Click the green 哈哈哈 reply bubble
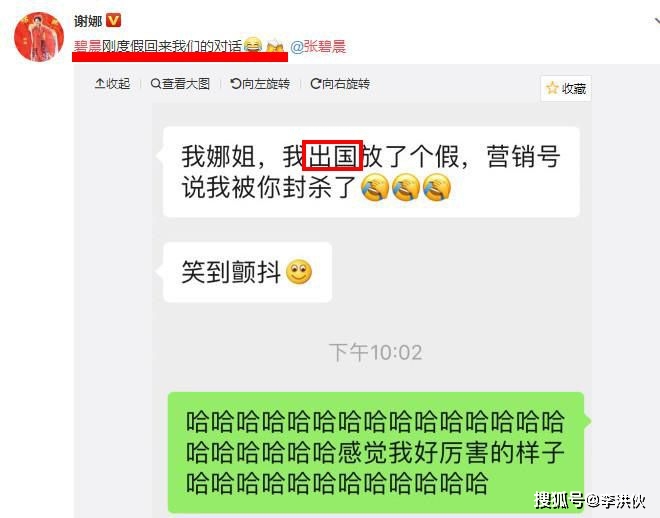 click(375, 453)
